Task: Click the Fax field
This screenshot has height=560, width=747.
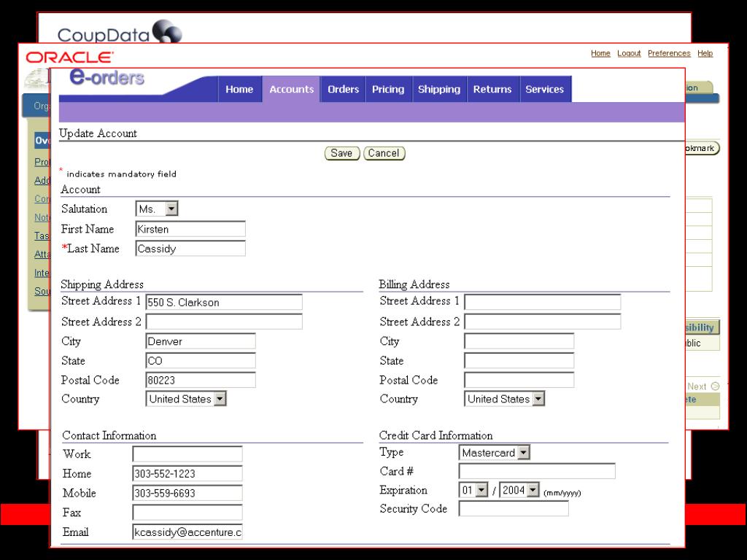Action: pos(187,513)
